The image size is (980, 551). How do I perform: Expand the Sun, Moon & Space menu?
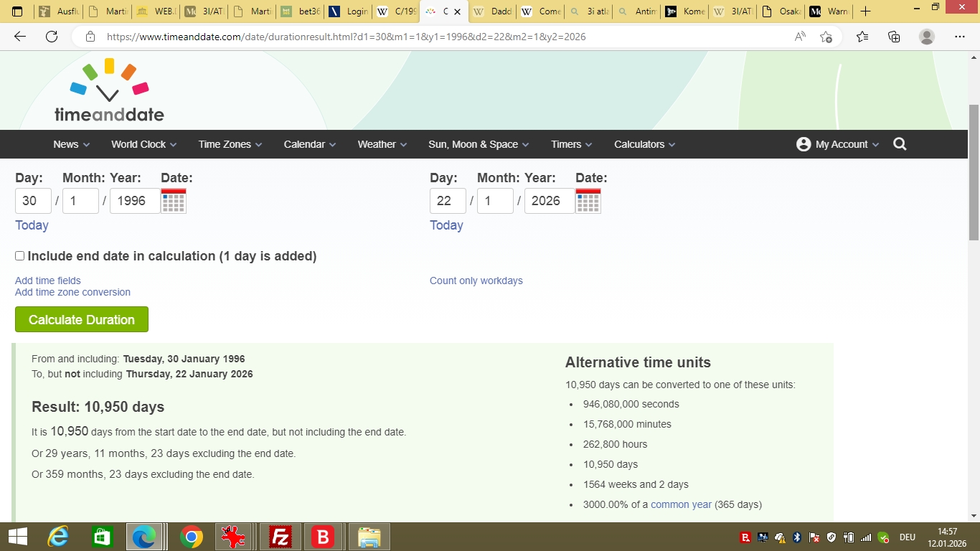(478, 144)
